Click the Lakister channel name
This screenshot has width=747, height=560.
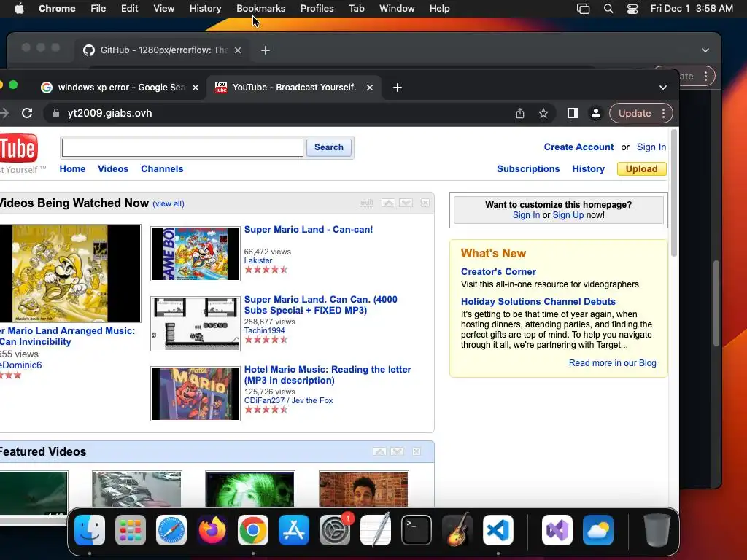(x=258, y=260)
